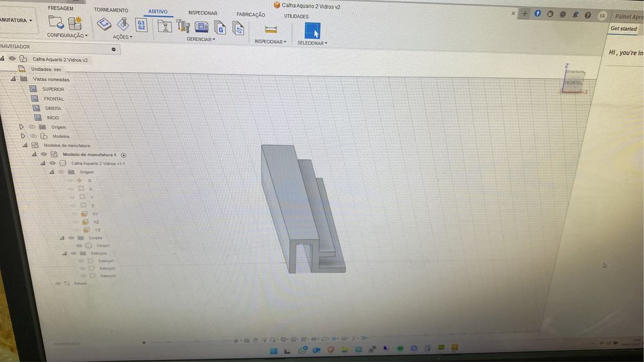Select the INÍCIO named view

click(x=53, y=117)
